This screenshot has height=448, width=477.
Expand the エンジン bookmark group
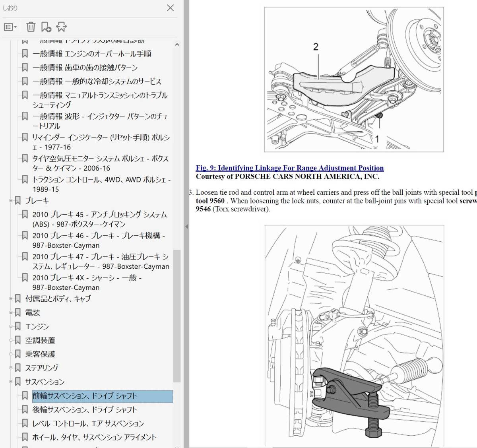click(x=11, y=326)
